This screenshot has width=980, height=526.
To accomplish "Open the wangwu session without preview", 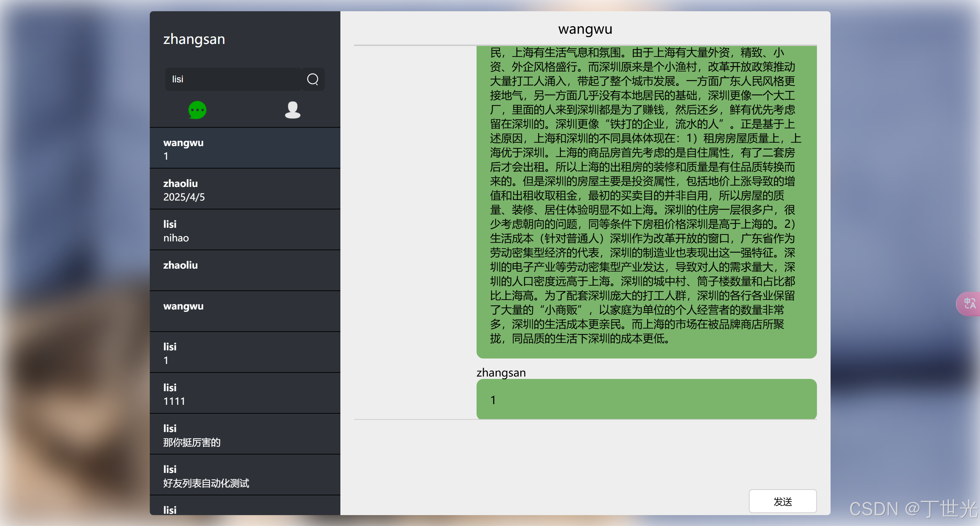I will tap(245, 312).
